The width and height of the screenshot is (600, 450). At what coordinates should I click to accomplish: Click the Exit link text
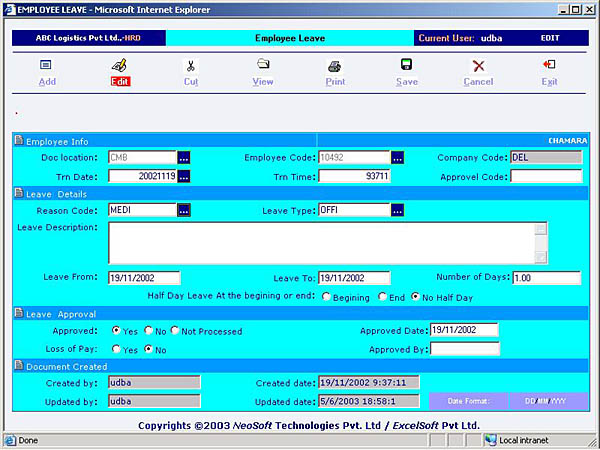(549, 82)
